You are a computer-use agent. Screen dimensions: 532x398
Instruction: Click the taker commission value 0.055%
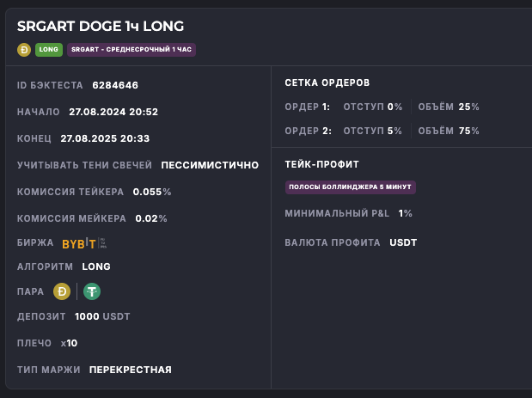[154, 192]
